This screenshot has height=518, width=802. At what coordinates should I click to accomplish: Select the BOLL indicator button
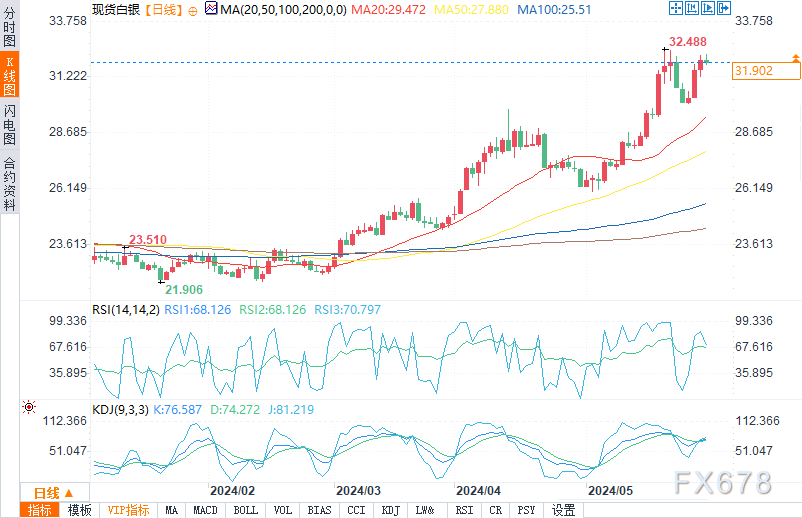[246, 510]
